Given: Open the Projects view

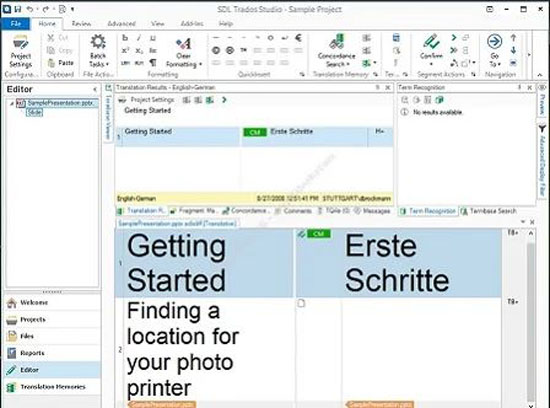Looking at the screenshot, I should click(x=53, y=319).
